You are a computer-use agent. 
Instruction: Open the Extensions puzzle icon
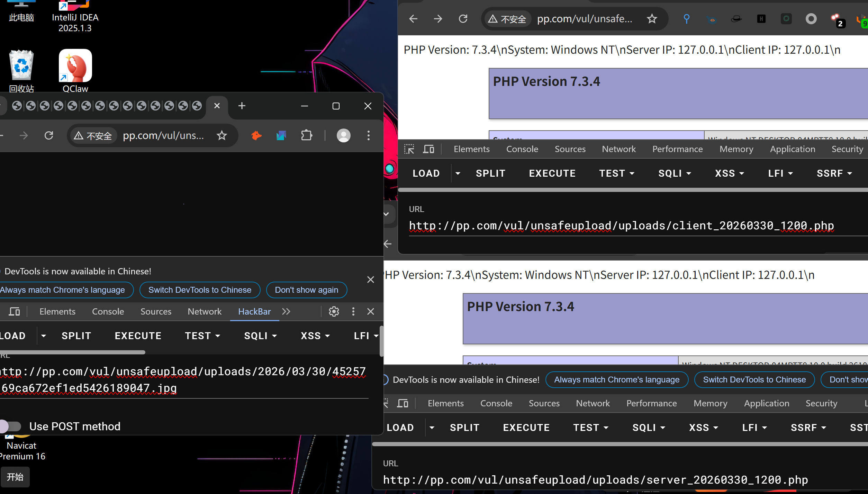pyautogui.click(x=307, y=135)
